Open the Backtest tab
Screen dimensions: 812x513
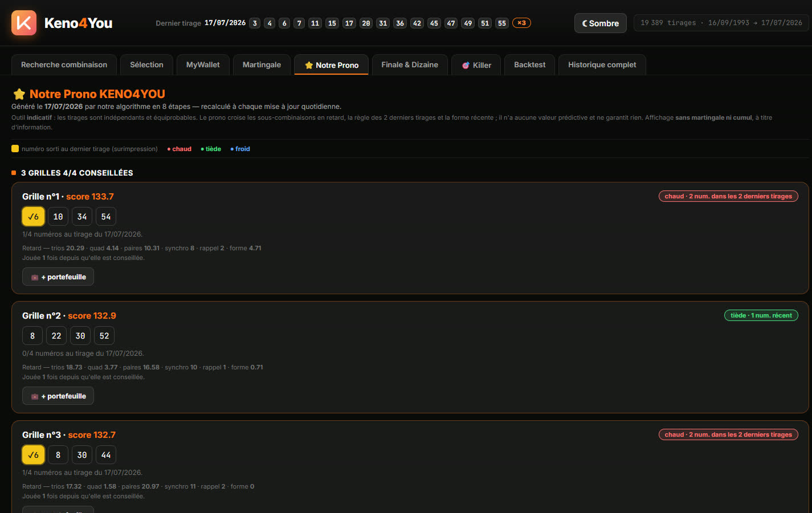(x=529, y=65)
